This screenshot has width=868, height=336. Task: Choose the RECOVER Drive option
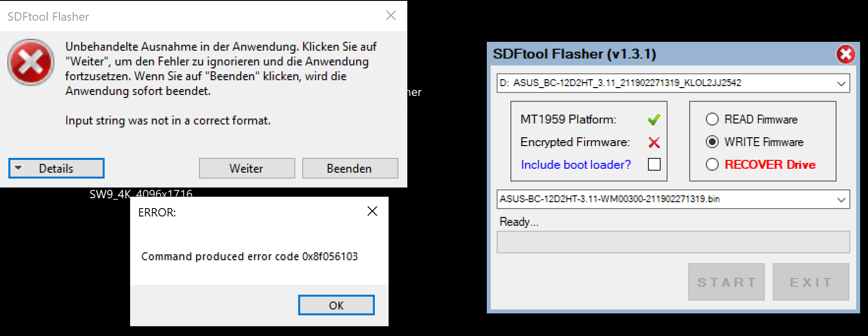(x=712, y=164)
